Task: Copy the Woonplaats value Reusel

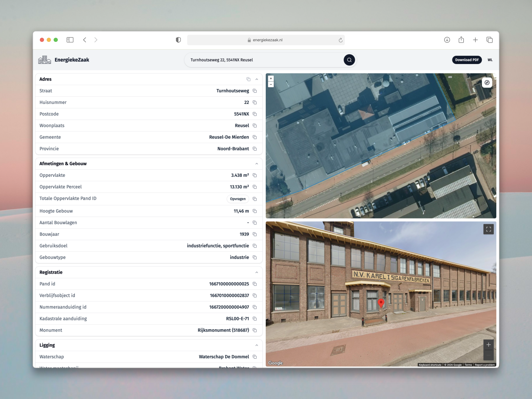Action: [255, 126]
